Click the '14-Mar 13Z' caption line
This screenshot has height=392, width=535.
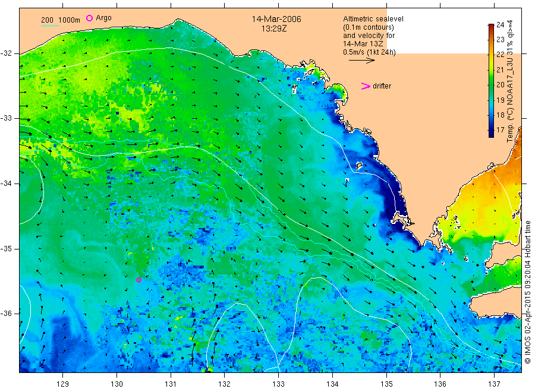point(363,44)
